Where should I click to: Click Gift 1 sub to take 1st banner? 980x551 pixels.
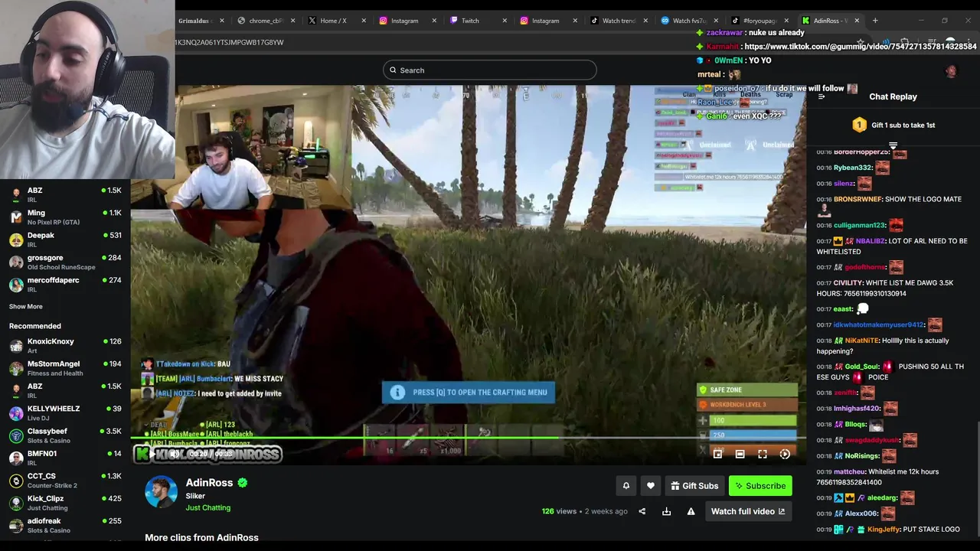[893, 125]
